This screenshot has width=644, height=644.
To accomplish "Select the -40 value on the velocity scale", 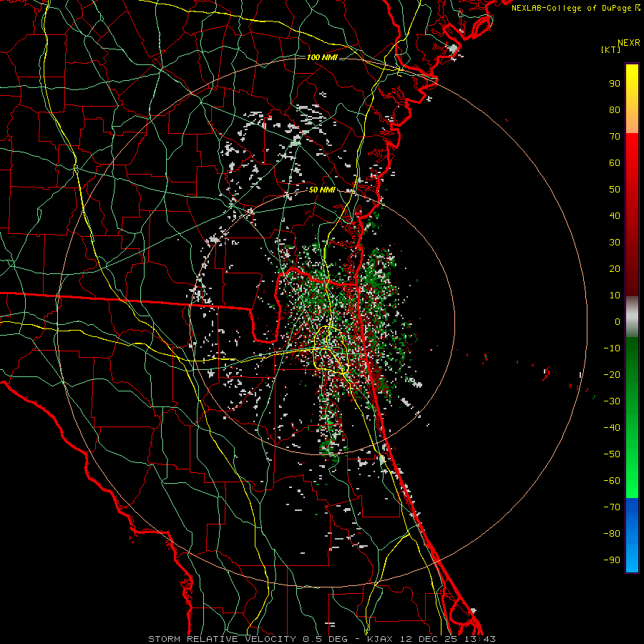I will pyautogui.click(x=612, y=428).
